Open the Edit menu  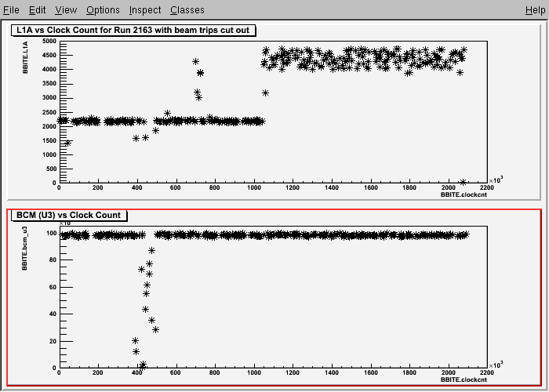point(37,10)
